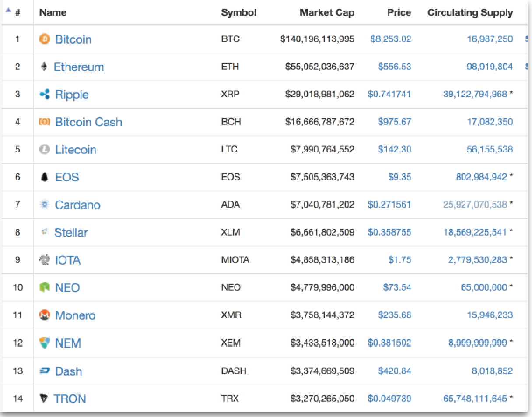
Task: Click NEM price $0.381502
Action: [389, 343]
